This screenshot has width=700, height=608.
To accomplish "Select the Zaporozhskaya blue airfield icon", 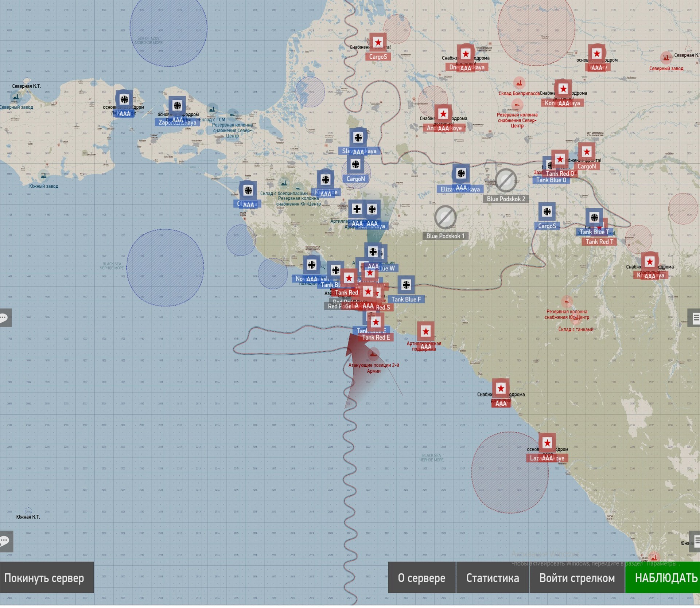I will pos(177,106).
